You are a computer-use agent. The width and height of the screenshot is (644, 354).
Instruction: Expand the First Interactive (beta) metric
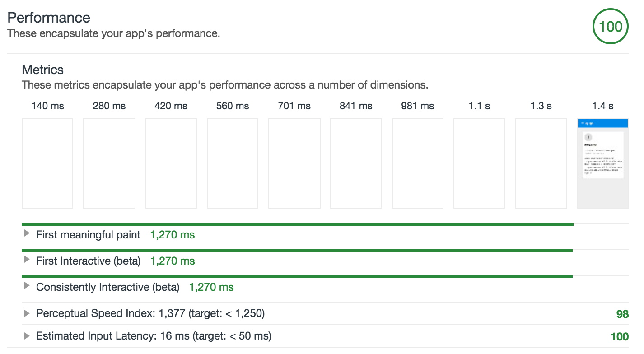[27, 260]
